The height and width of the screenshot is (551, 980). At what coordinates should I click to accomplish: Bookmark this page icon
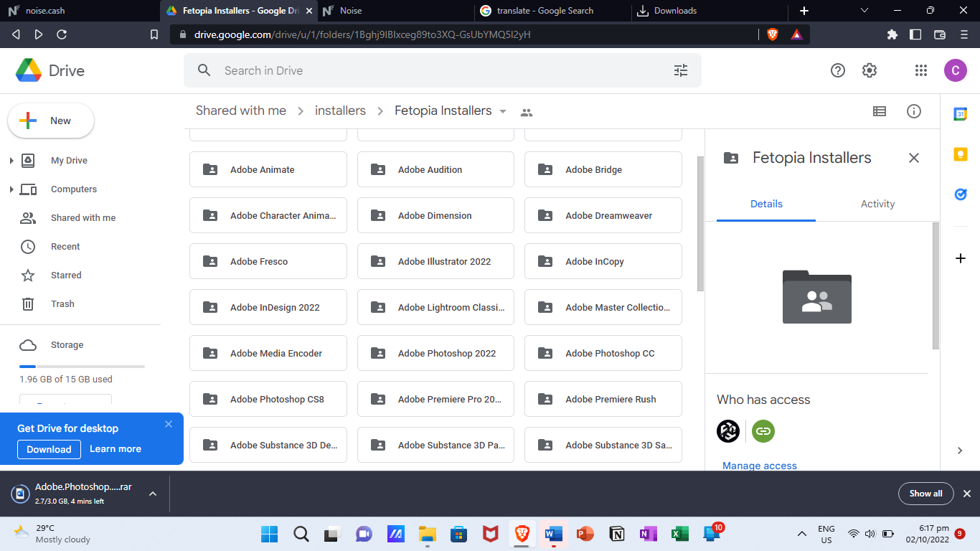click(x=154, y=34)
